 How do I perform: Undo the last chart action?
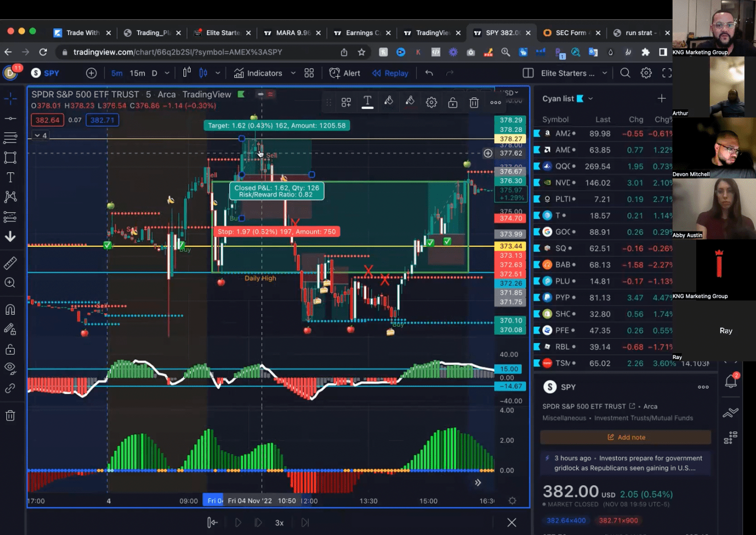click(429, 73)
